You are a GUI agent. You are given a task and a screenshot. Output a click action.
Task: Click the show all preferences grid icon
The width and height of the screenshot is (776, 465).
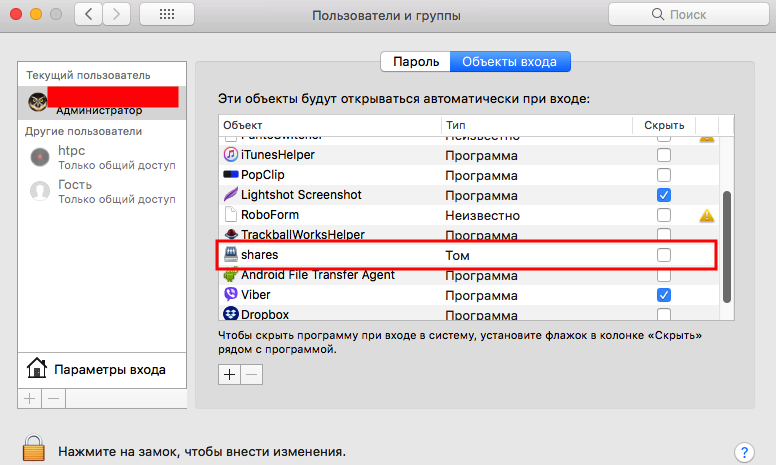[167, 15]
